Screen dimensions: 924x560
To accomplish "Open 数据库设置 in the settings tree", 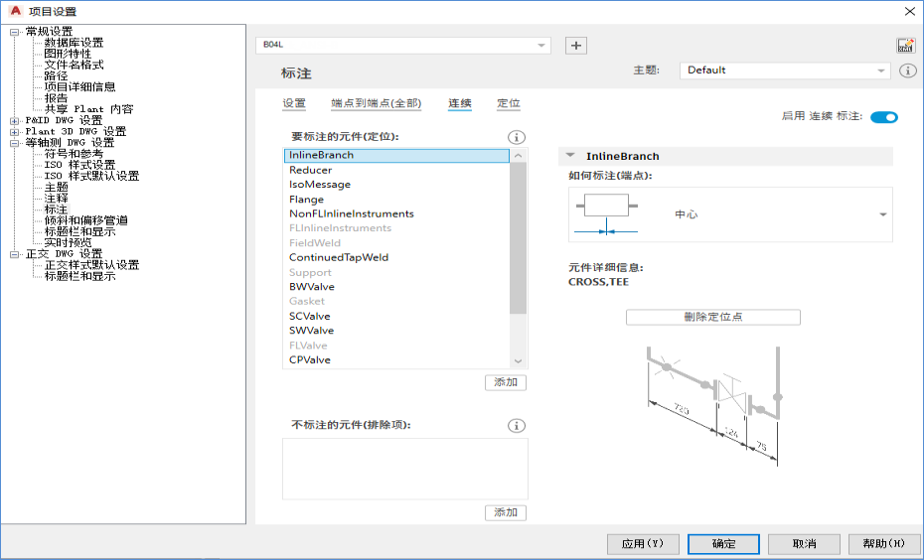I will 74,43.
